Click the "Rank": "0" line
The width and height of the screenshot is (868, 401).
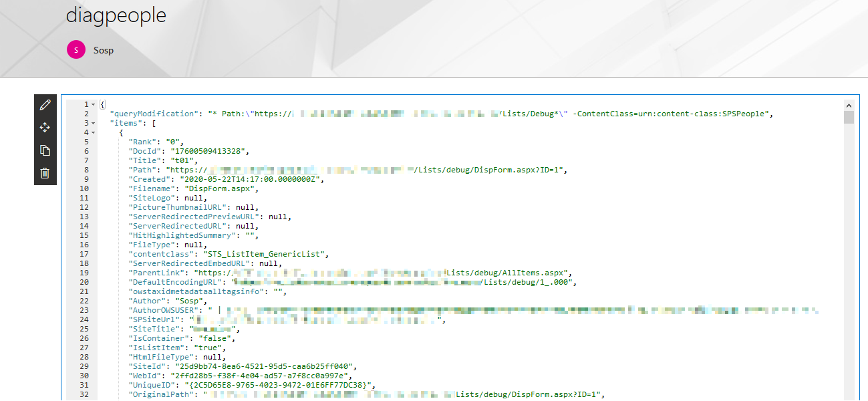[156, 142]
